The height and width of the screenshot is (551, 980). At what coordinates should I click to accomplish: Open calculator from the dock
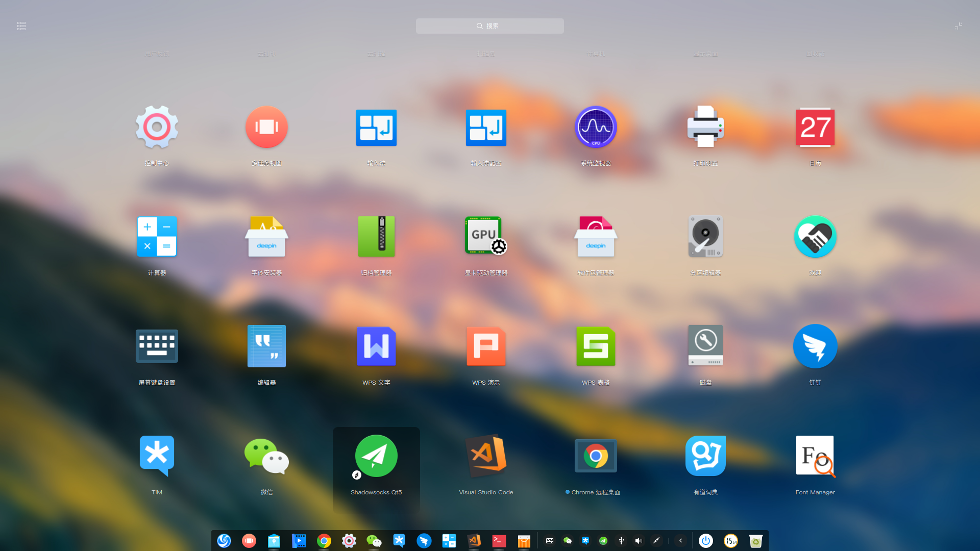449,541
